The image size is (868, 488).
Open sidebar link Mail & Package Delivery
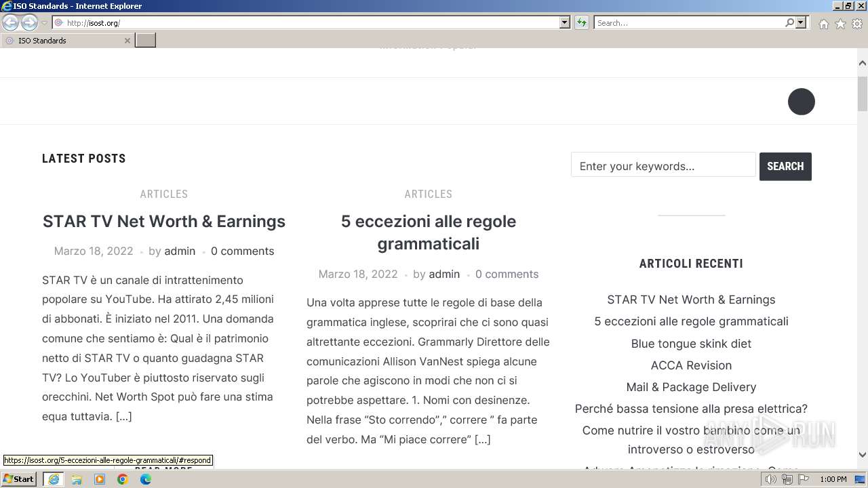(x=691, y=387)
